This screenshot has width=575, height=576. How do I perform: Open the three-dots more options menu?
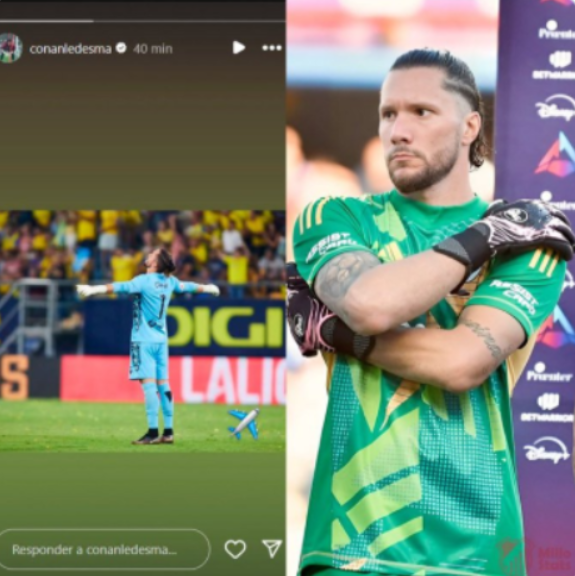coord(272,48)
